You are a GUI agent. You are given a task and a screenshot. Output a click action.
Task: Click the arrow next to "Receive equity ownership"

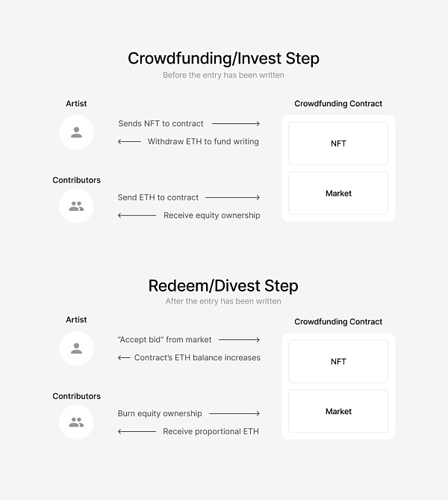pyautogui.click(x=137, y=215)
